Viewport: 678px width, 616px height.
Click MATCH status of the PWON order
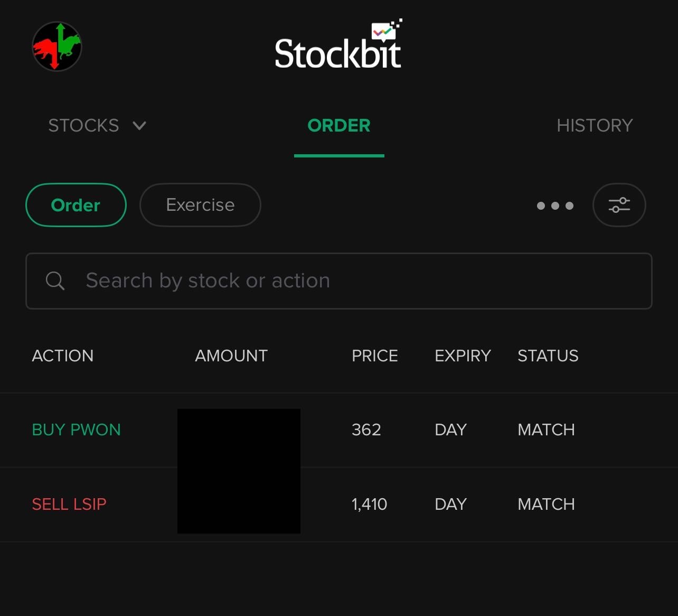(x=546, y=430)
